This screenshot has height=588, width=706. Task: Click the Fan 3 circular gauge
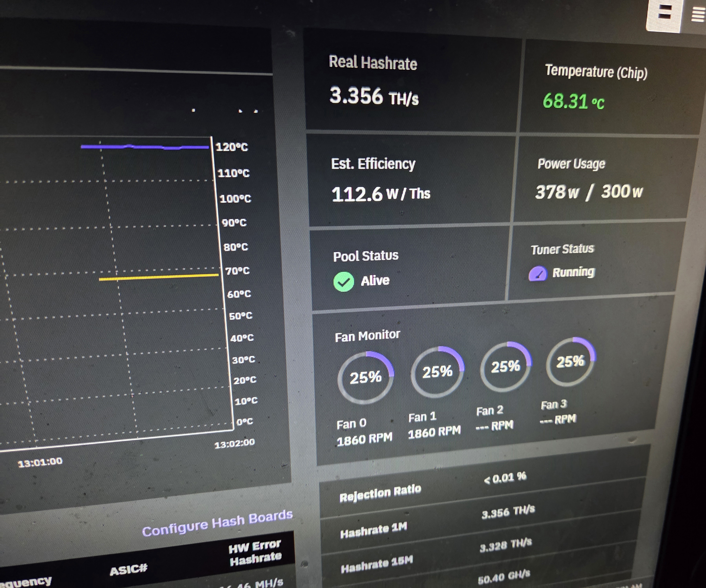[x=570, y=361]
